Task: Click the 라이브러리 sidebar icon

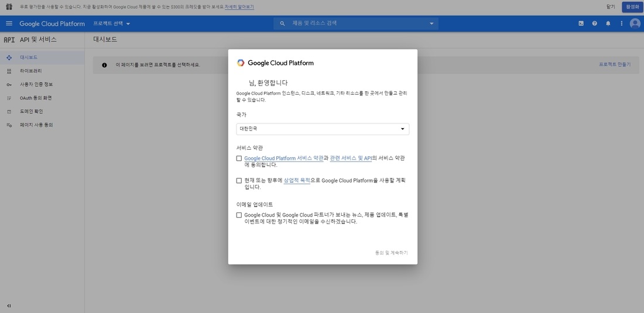Action: (9, 71)
